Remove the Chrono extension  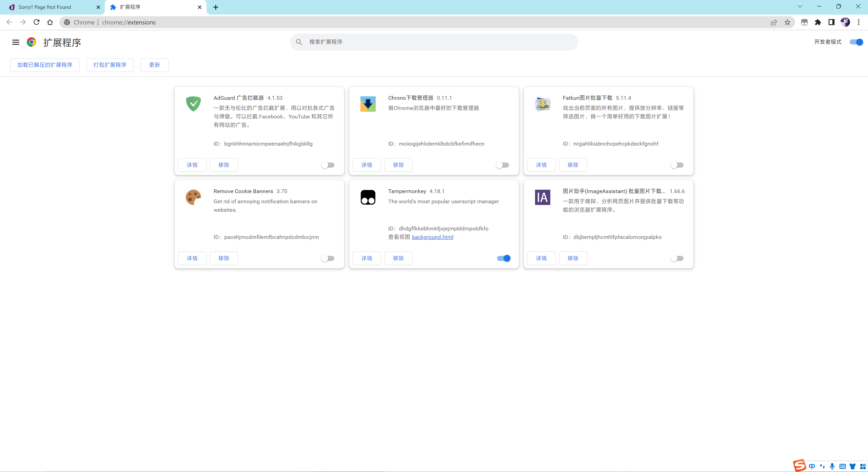pyautogui.click(x=398, y=165)
